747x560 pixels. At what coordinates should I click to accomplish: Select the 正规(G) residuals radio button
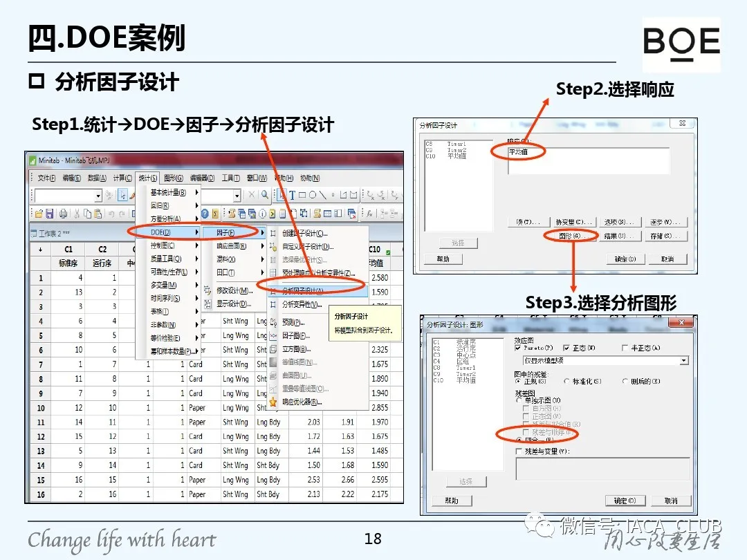(x=518, y=382)
